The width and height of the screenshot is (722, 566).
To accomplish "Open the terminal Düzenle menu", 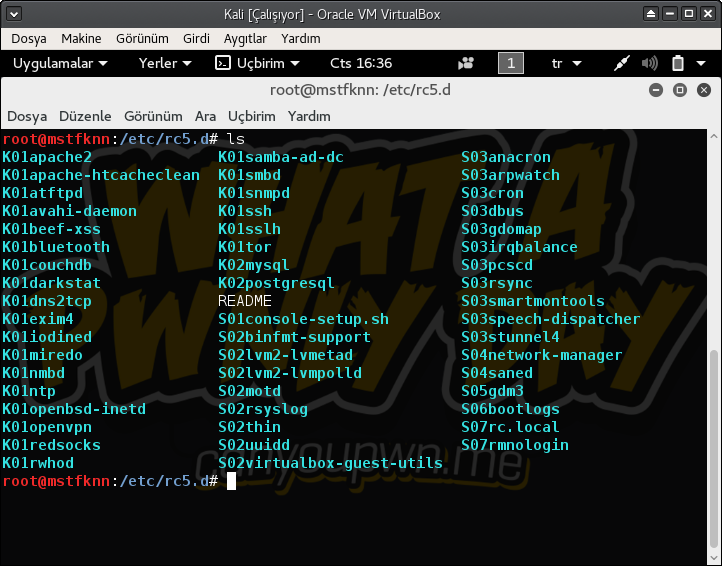I will 85,116.
